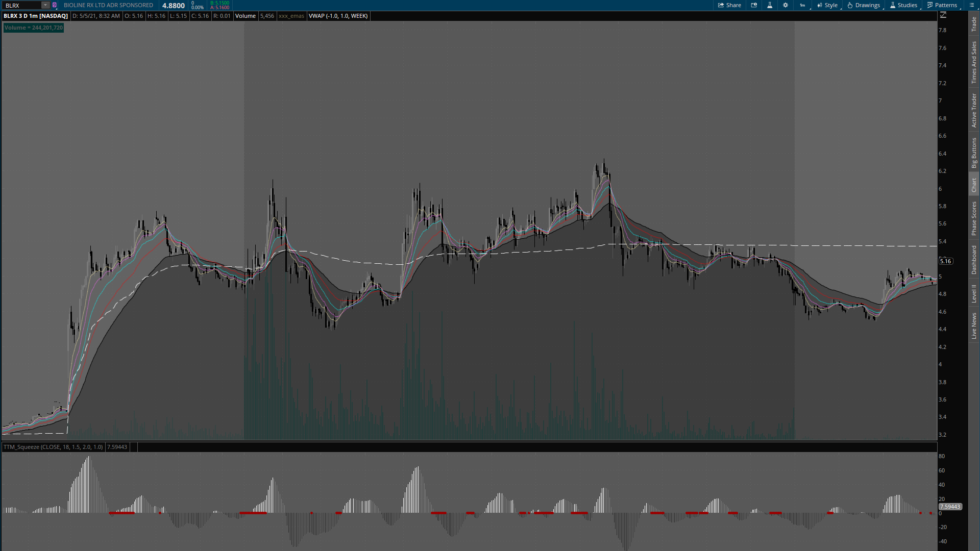Open the Patterns menu

pyautogui.click(x=942, y=5)
